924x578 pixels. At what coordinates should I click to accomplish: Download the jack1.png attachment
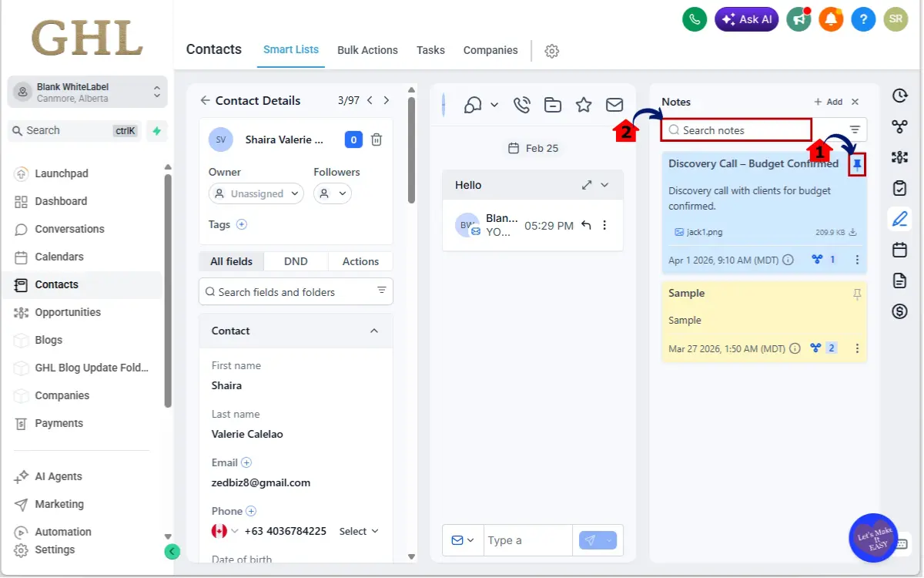[853, 232]
